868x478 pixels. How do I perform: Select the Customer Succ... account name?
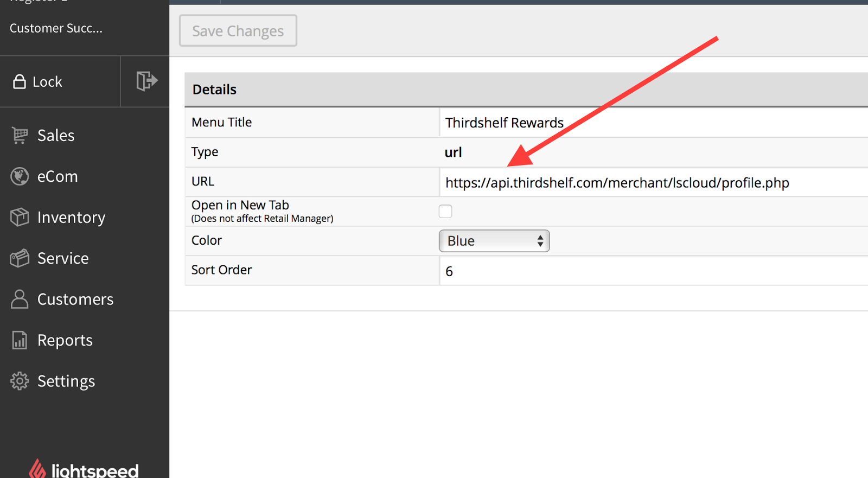(56, 28)
